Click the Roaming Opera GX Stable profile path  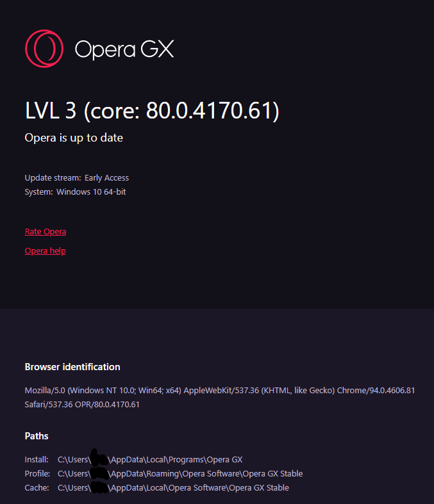180,474
